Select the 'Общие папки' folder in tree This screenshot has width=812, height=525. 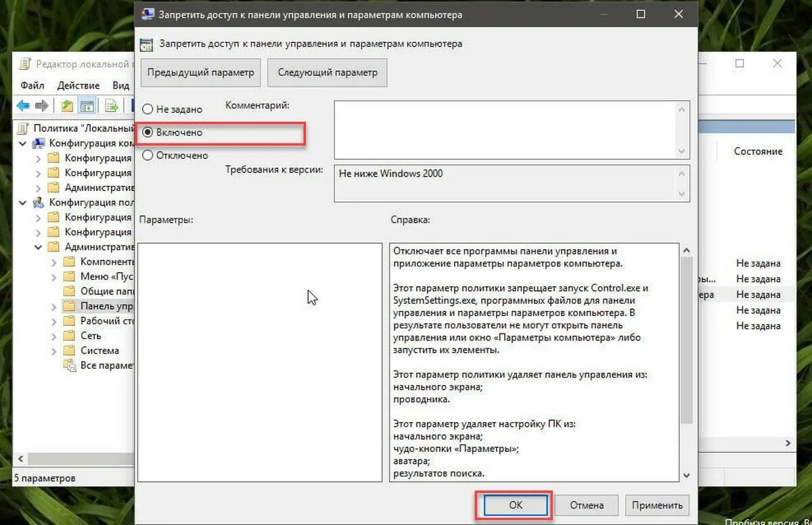(x=106, y=291)
